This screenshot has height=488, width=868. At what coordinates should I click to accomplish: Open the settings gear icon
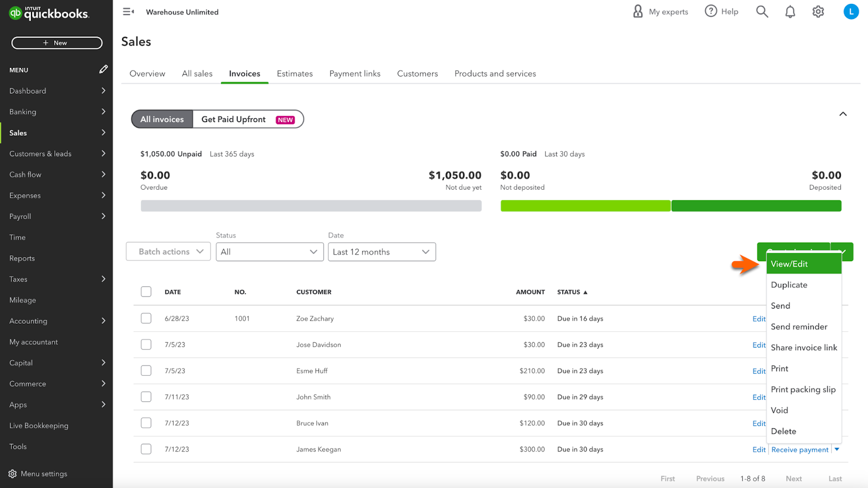coord(818,11)
